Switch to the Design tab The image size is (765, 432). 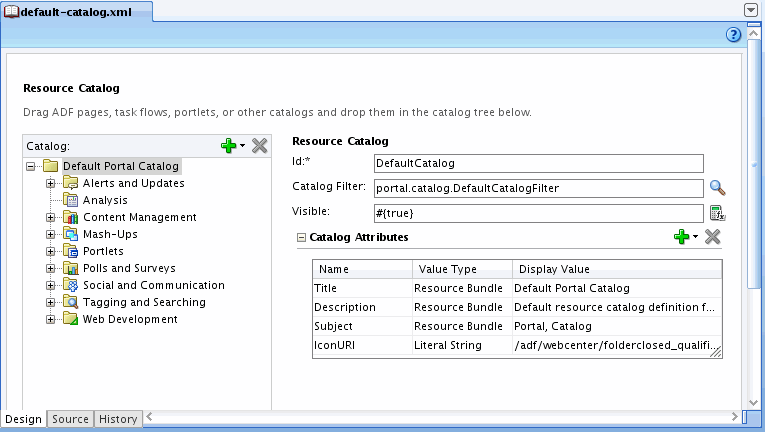click(23, 419)
